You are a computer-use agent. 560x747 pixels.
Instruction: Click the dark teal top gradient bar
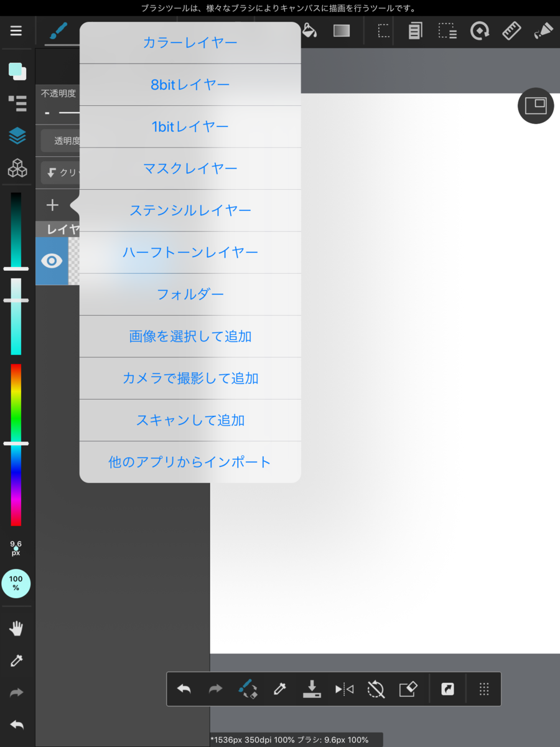pos(16,230)
